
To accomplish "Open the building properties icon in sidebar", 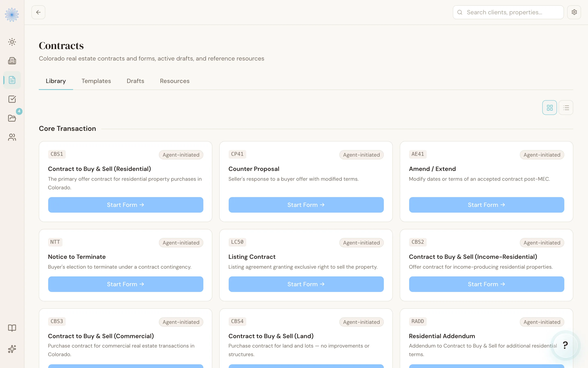I will tap(12, 61).
